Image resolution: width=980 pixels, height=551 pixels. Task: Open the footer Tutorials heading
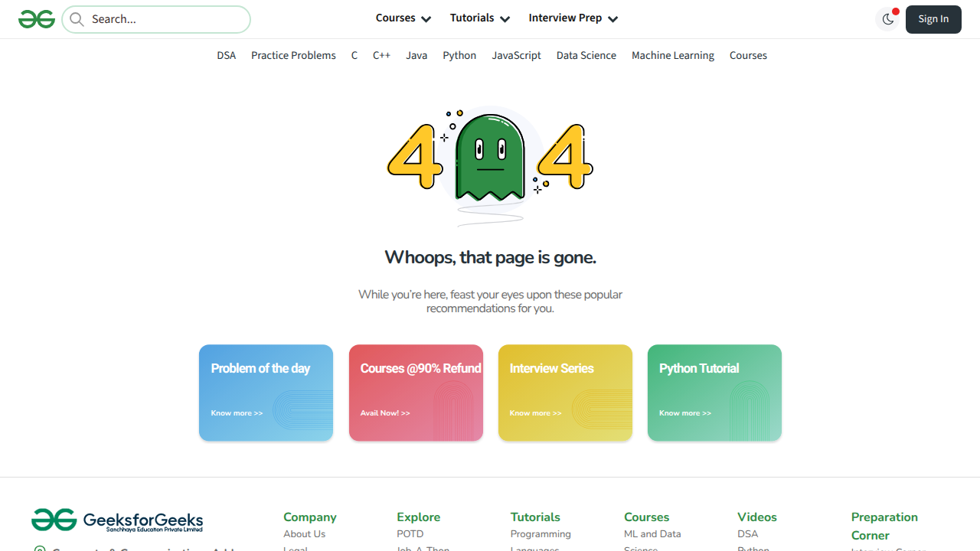(535, 517)
